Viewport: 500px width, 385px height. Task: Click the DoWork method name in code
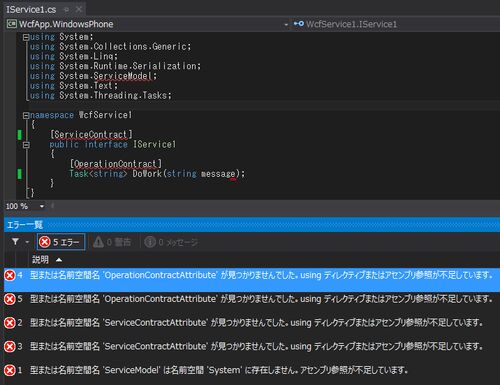pos(147,174)
